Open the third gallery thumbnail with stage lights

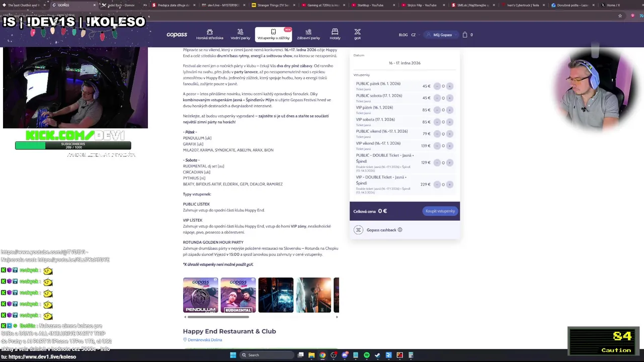click(276, 295)
